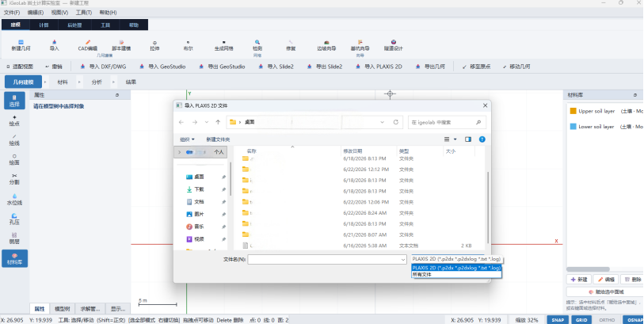The image size is (644, 324).
Task: Open the recent locations dropdown arrow
Action: [207, 122]
